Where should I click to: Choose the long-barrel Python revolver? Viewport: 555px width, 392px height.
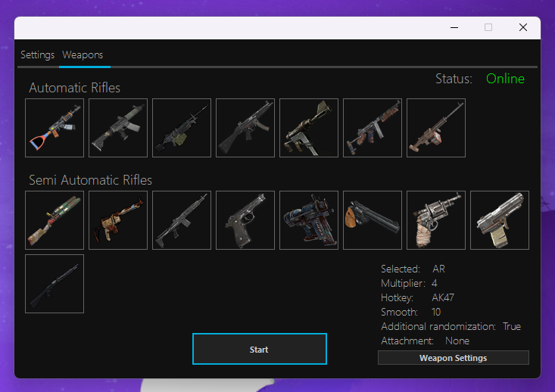pyautogui.click(x=372, y=220)
